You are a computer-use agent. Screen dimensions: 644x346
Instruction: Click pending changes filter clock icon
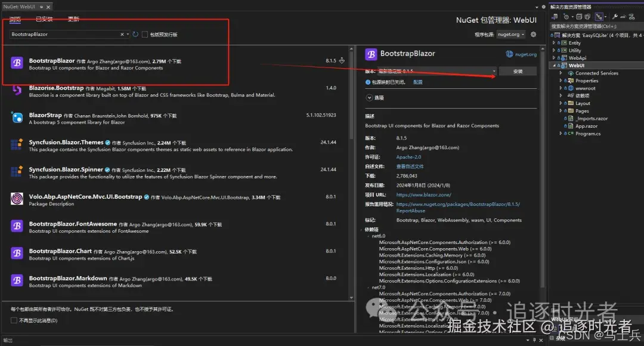tap(566, 17)
